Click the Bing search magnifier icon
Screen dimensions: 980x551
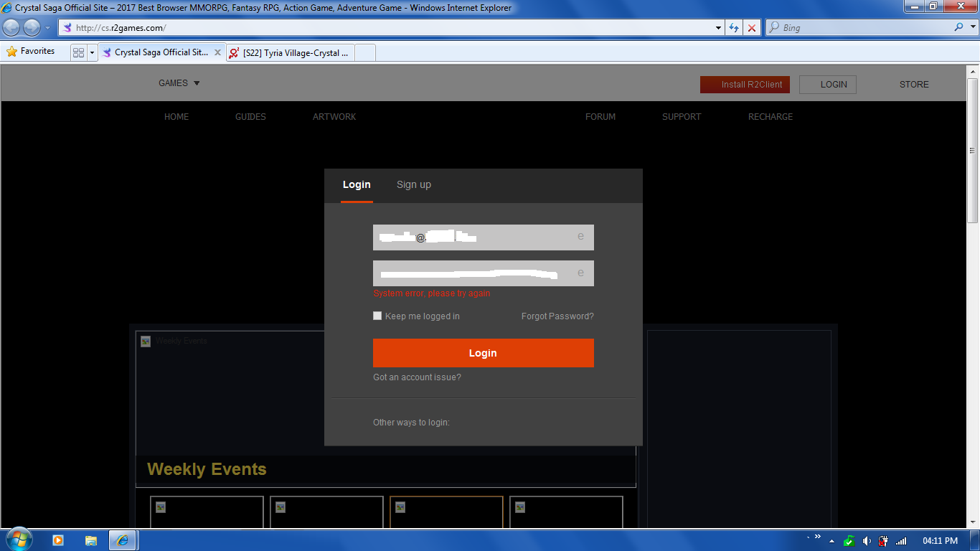(958, 28)
